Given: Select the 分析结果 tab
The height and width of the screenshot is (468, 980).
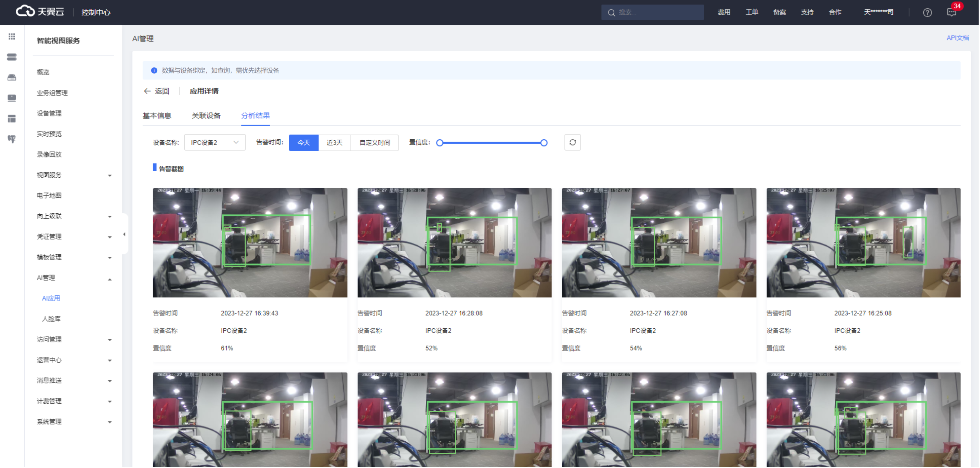Looking at the screenshot, I should coord(256,116).
